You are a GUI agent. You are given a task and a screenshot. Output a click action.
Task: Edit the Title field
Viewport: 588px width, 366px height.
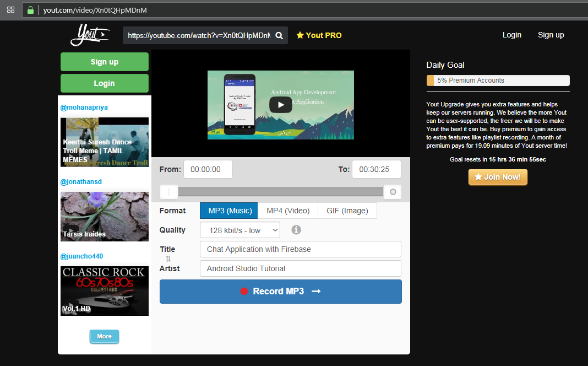point(301,249)
